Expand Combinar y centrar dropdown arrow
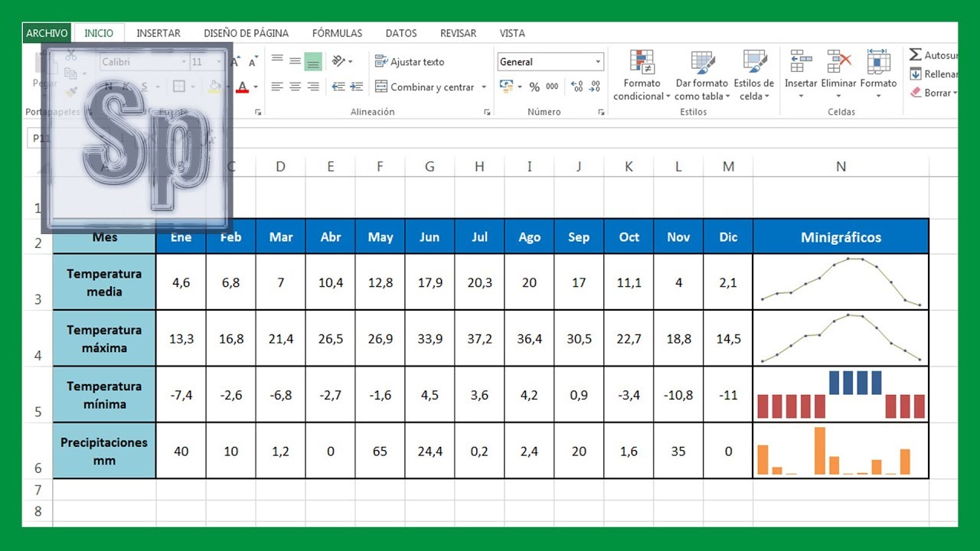The height and width of the screenshot is (551, 980). tap(484, 87)
